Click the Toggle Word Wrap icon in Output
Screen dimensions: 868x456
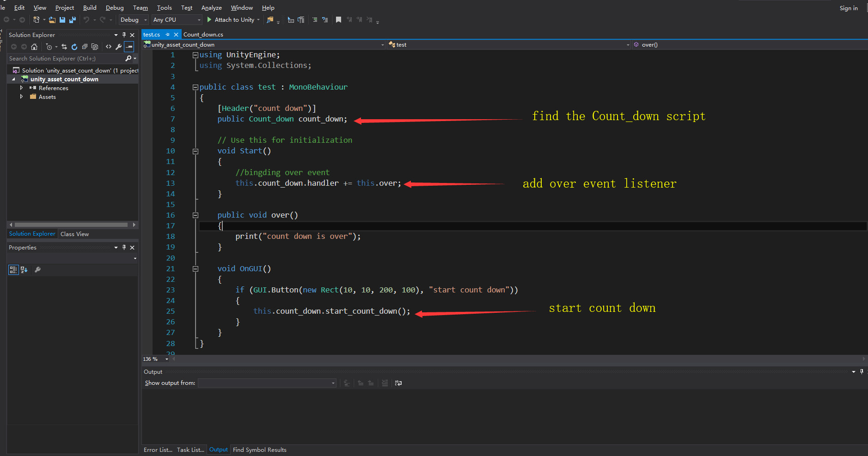pyautogui.click(x=398, y=383)
